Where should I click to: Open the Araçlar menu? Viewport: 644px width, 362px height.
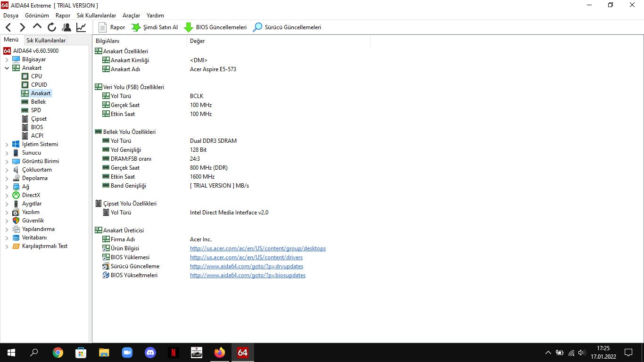pos(131,16)
